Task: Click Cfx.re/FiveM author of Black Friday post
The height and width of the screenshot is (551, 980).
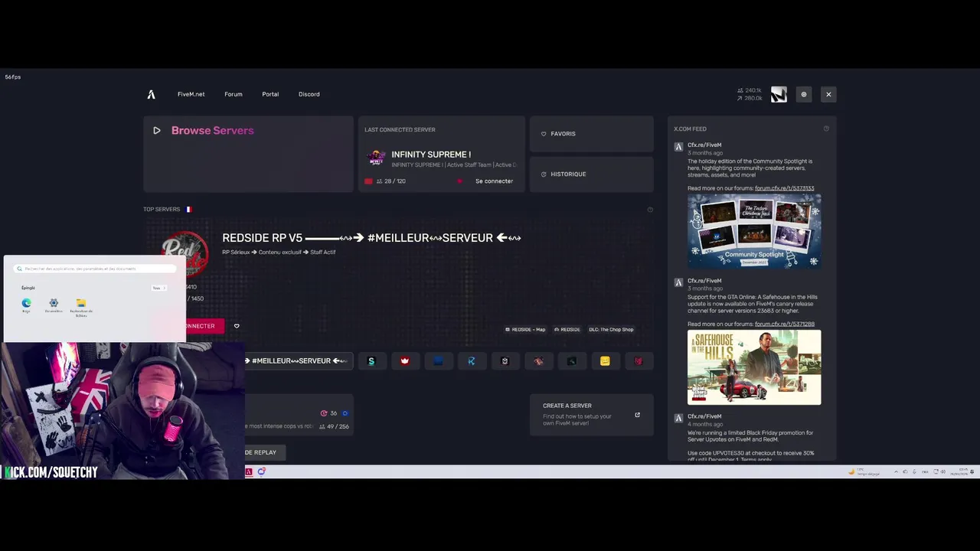Action: [704, 416]
